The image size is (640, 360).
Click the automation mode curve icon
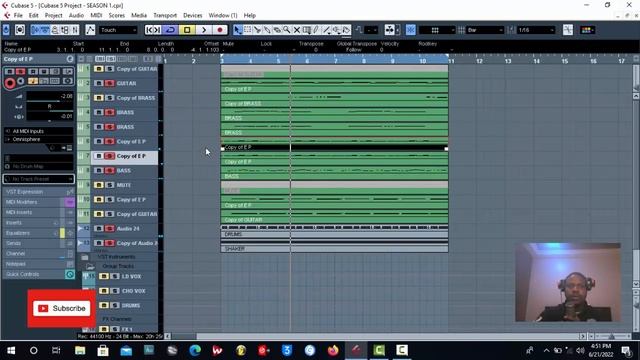pyautogui.click(x=90, y=30)
